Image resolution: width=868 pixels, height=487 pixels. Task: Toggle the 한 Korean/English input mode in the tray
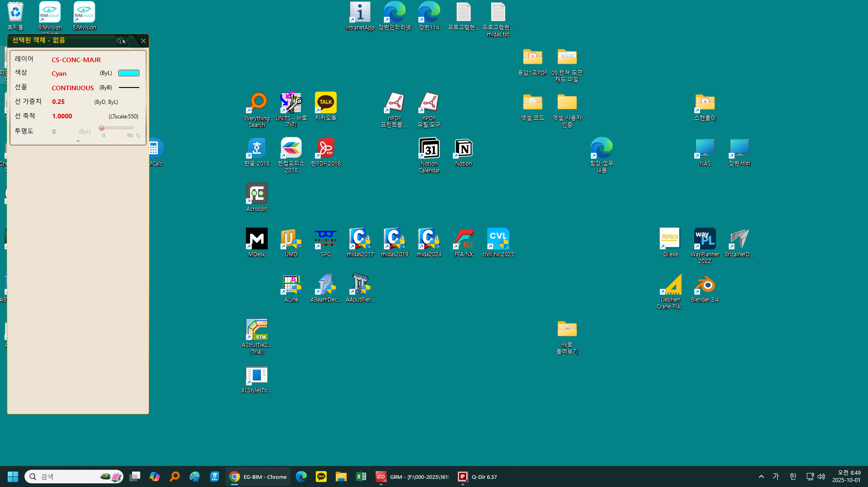click(793, 477)
